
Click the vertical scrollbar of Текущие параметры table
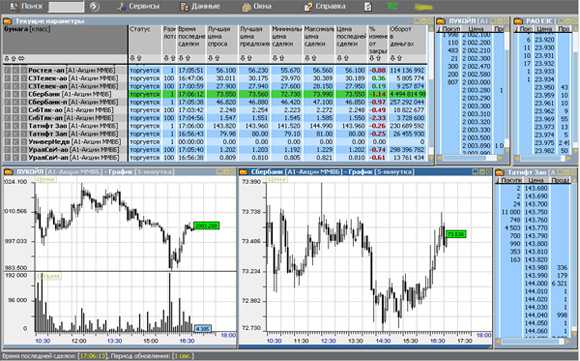pyautogui.click(x=430, y=92)
